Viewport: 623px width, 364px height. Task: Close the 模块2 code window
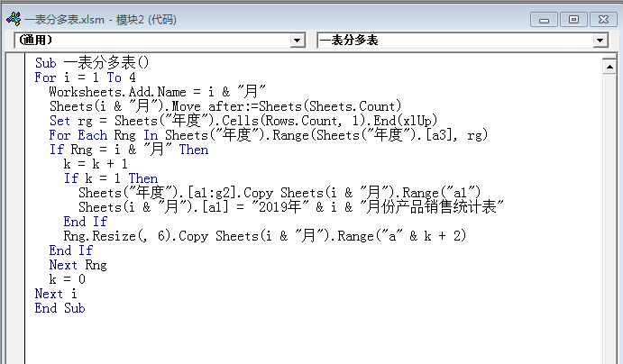[x=603, y=19]
